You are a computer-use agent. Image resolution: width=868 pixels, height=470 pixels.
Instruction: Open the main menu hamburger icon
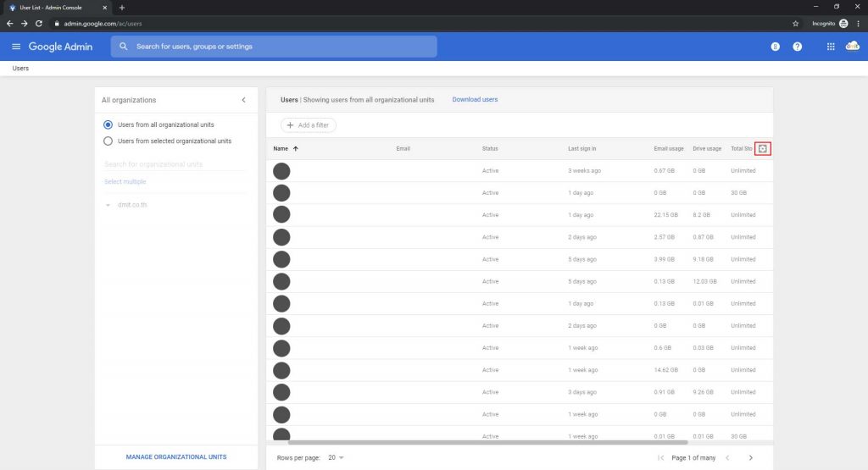click(x=16, y=47)
